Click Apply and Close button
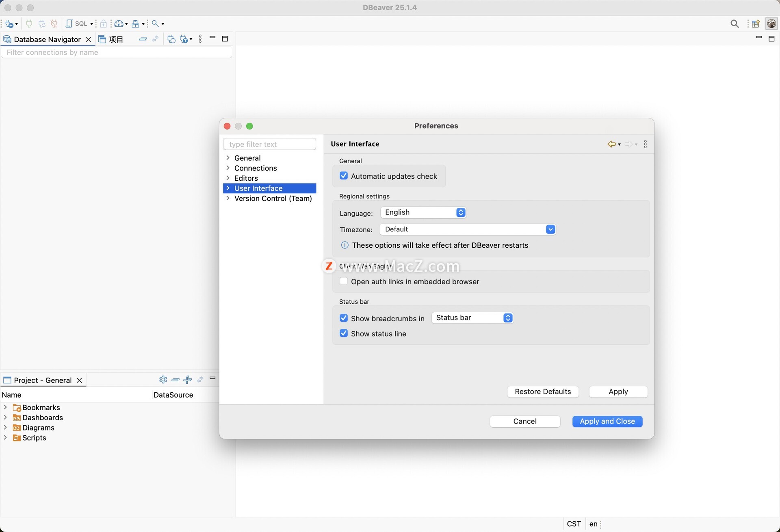 click(607, 421)
